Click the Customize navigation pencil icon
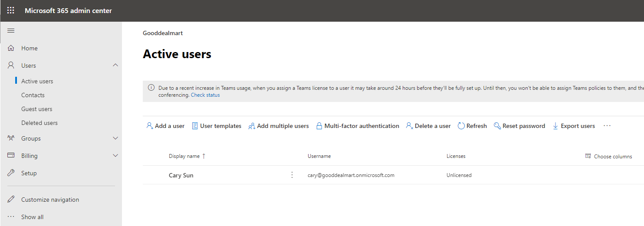Screen dimensions: 644x226 pyautogui.click(x=11, y=200)
